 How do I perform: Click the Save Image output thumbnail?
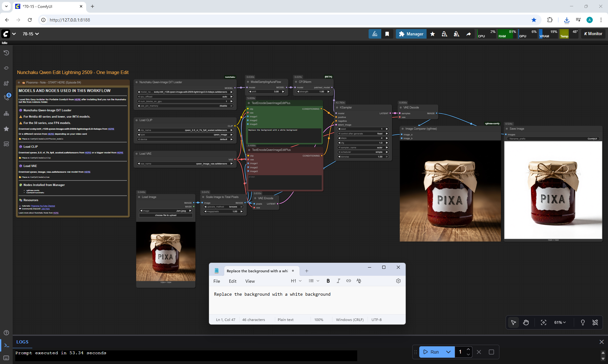point(553,190)
